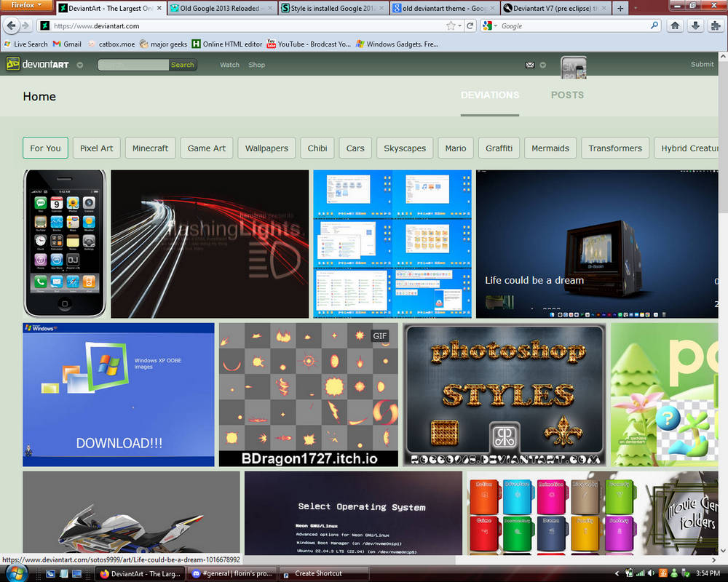Select the Game Art topic chip
Screen dimensions: 728x582
point(207,148)
